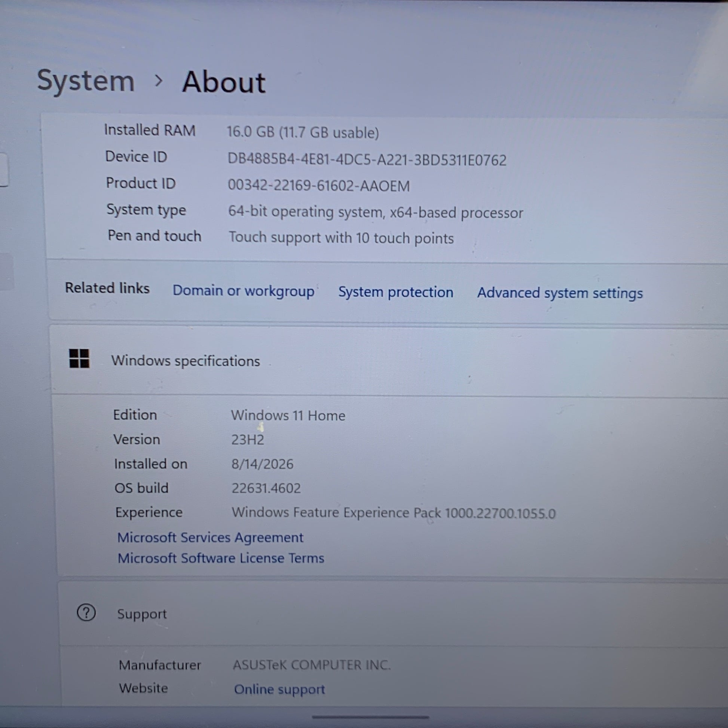
Task: Select the OS build value 22631.4602
Action: click(266, 488)
